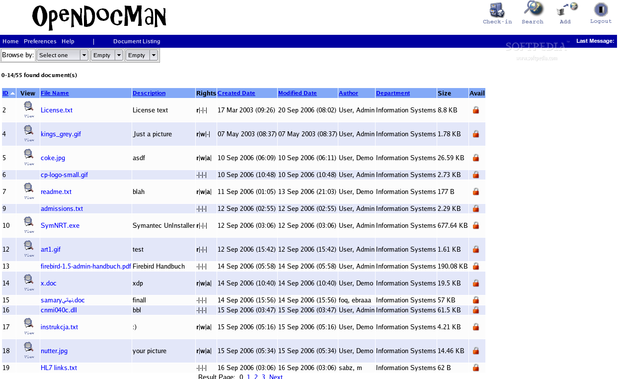Click the 'Symantec Uninstaller' description cell
620x379 pixels.
(x=164, y=226)
